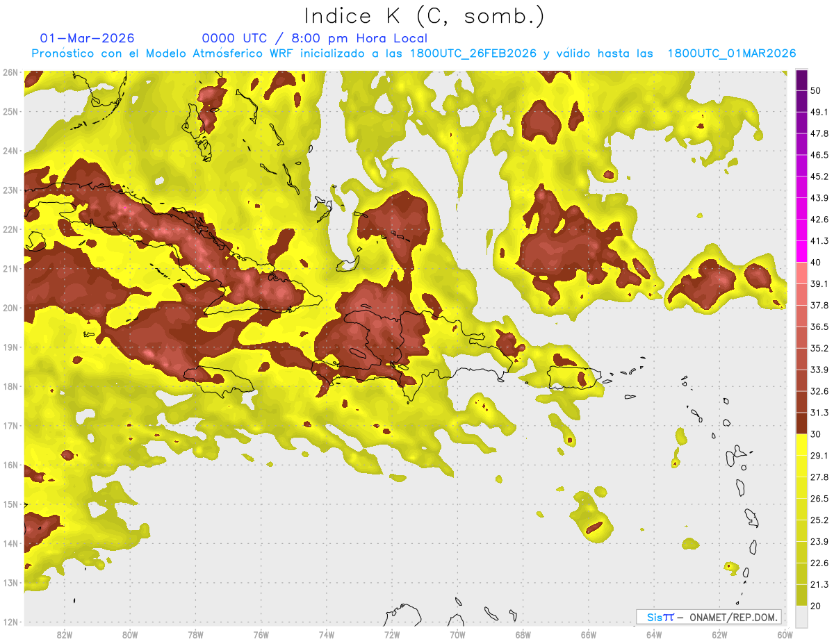Click the colorbar value '42.6'
Image resolution: width=834 pixels, height=644 pixels.
coord(819,220)
